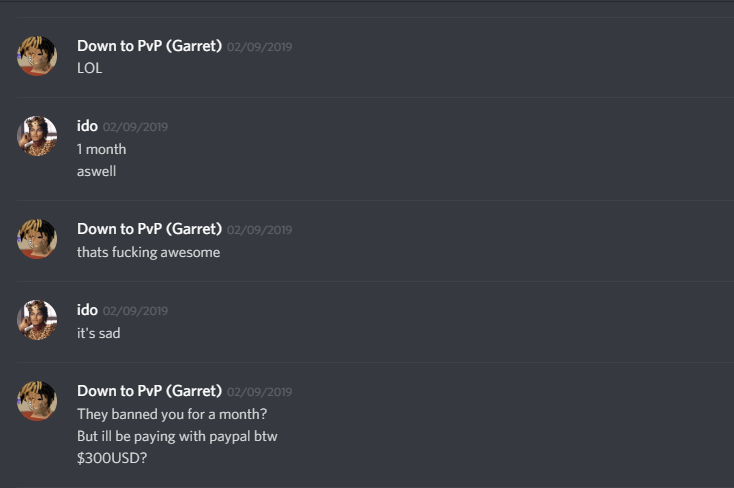
Task: Click username 'ido' above '1 month'
Action: coord(87,126)
